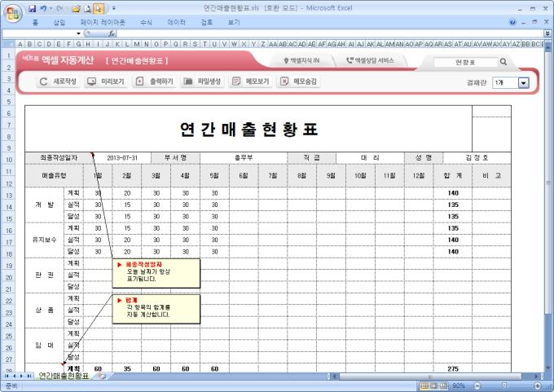
Task: Open the 홈 ribbon tab
Action: click(x=35, y=22)
